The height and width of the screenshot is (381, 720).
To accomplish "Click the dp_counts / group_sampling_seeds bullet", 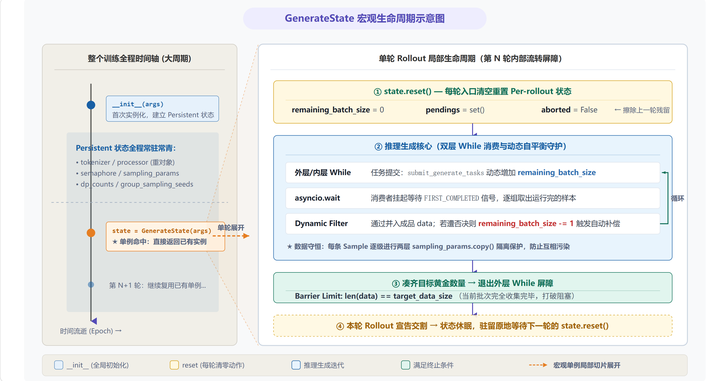I will coord(134,184).
